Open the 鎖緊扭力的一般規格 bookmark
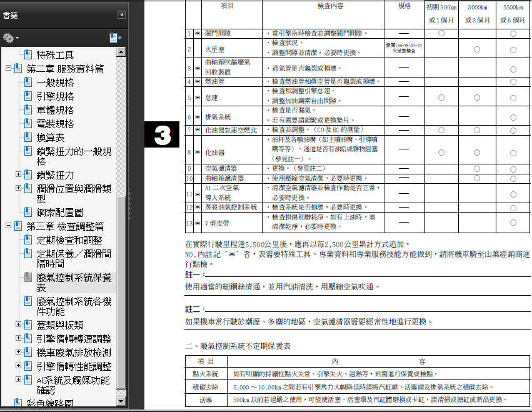 pyautogui.click(x=74, y=156)
